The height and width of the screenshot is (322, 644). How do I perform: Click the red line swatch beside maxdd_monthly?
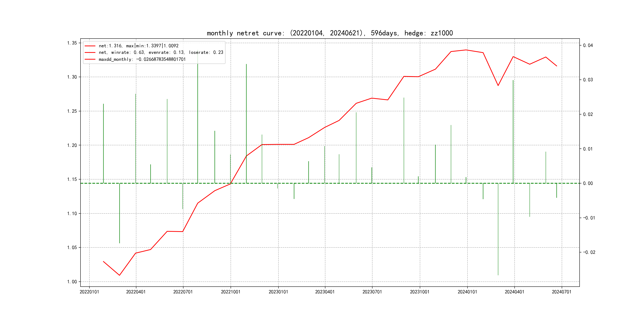click(x=90, y=59)
